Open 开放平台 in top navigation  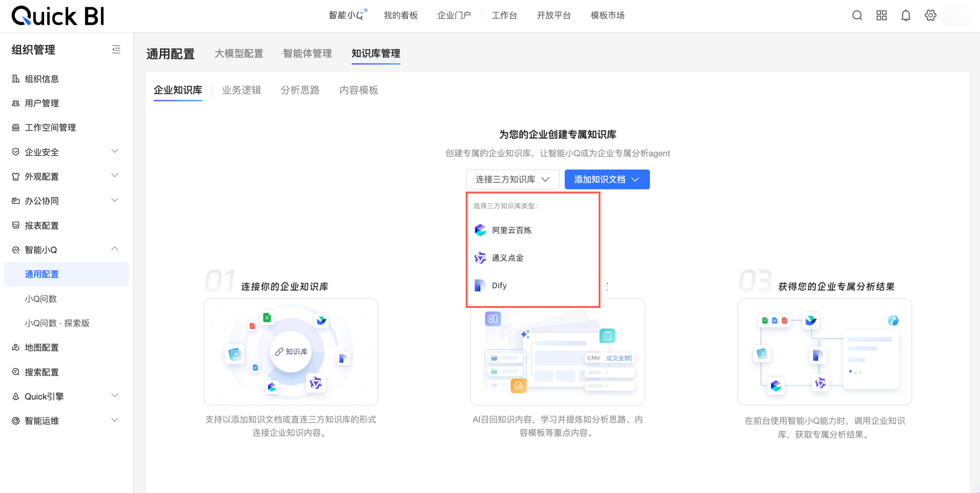(x=554, y=16)
